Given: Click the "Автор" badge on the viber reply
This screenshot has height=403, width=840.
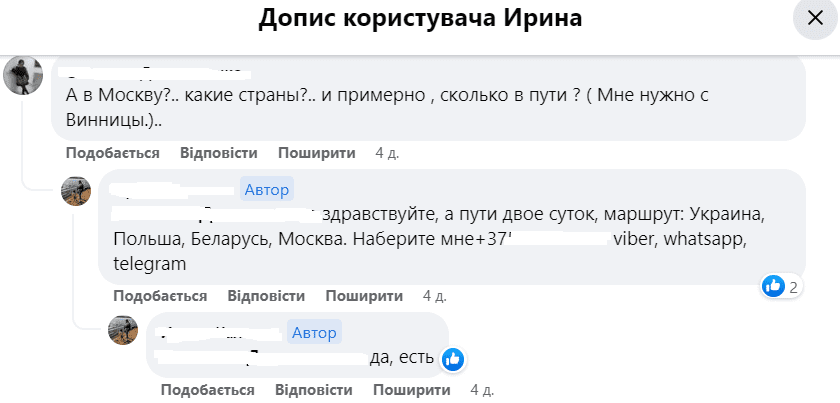Looking at the screenshot, I should pos(266,190).
